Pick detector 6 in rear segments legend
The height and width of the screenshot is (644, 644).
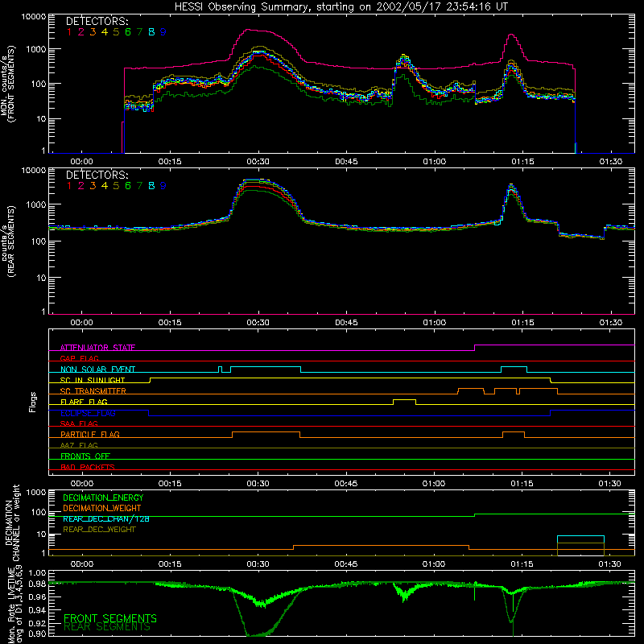(x=128, y=186)
